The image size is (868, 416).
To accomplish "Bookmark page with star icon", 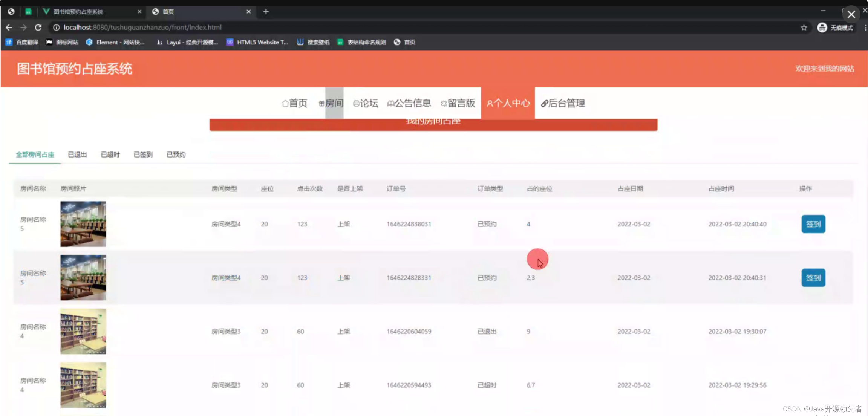I will click(x=804, y=28).
